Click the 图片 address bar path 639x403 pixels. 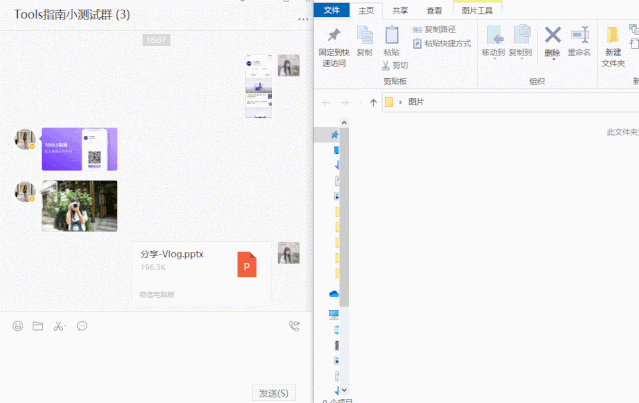pyautogui.click(x=416, y=102)
